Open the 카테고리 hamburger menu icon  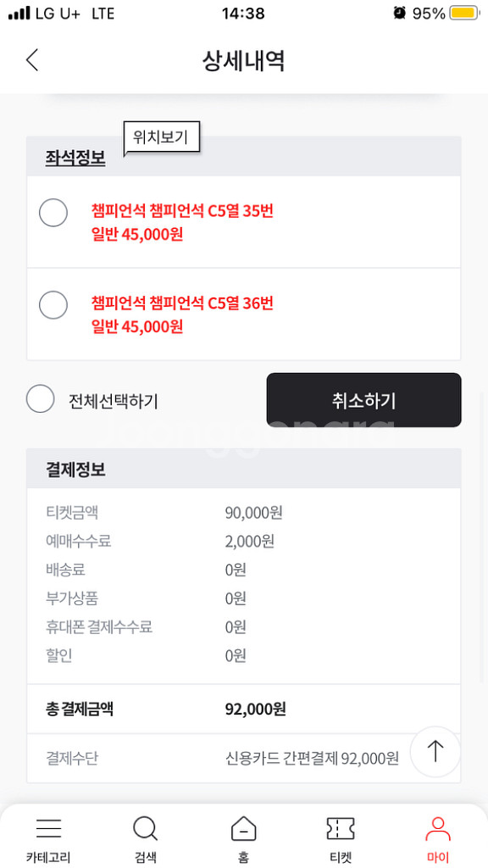(x=48, y=829)
